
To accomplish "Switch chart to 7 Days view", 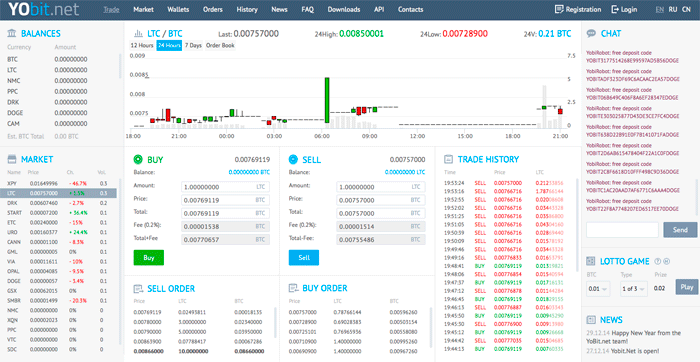I will point(193,46).
